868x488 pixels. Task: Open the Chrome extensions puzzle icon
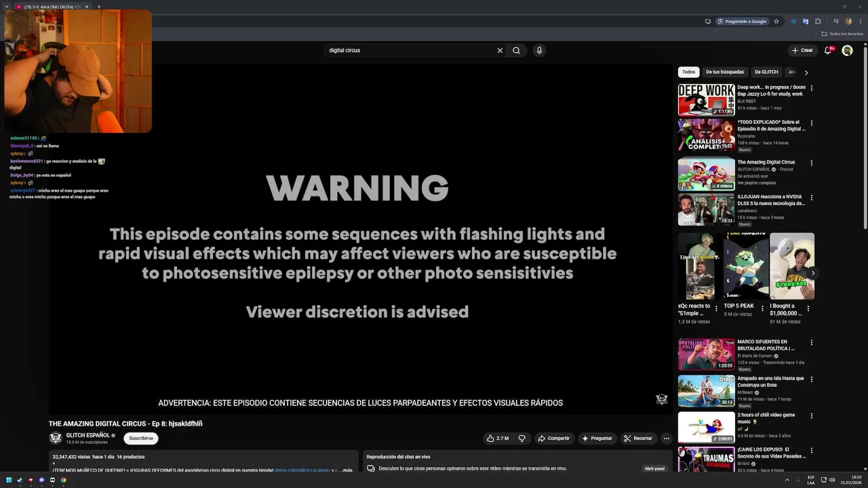pos(818,21)
